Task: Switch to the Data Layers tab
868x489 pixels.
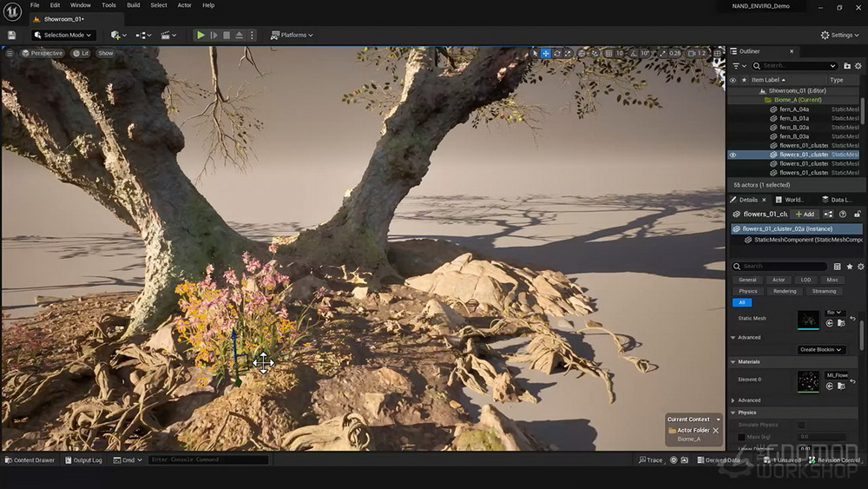Action: [837, 200]
